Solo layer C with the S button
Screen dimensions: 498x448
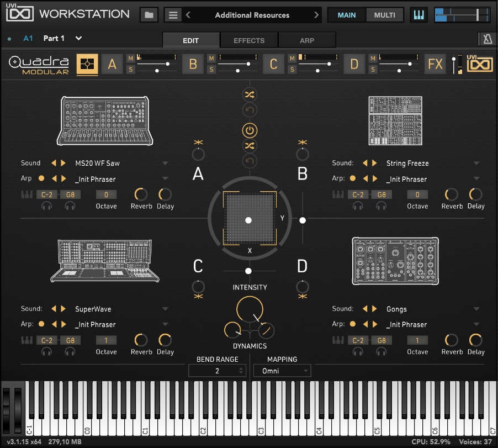pos(292,69)
